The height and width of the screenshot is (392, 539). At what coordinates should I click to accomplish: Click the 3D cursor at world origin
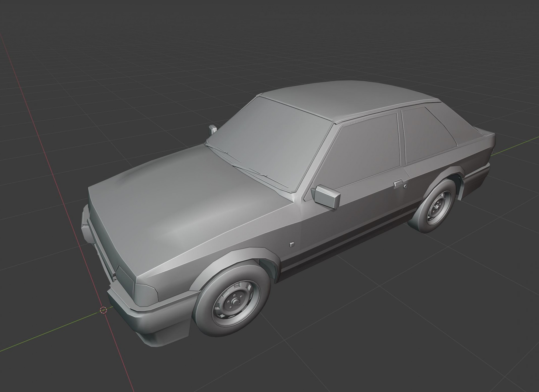coord(103,310)
